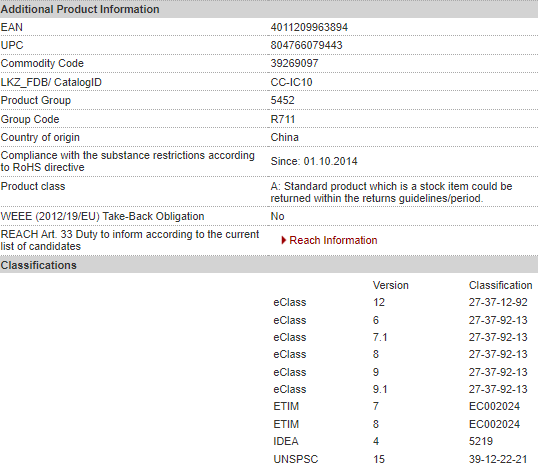This screenshot has width=539, height=469.
Task: Open the Reach Information link
Action: (333, 240)
